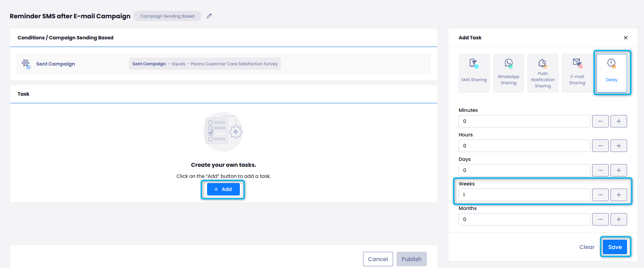644x268 pixels.
Task: Click Clear to reset delay values
Action: coord(586,247)
